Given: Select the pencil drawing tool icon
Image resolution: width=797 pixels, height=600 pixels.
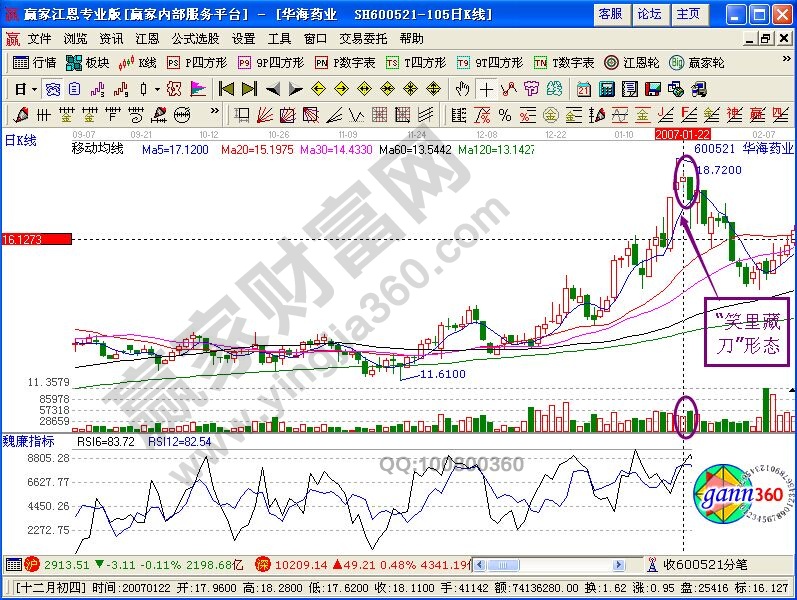Looking at the screenshot, I should click(x=21, y=115).
